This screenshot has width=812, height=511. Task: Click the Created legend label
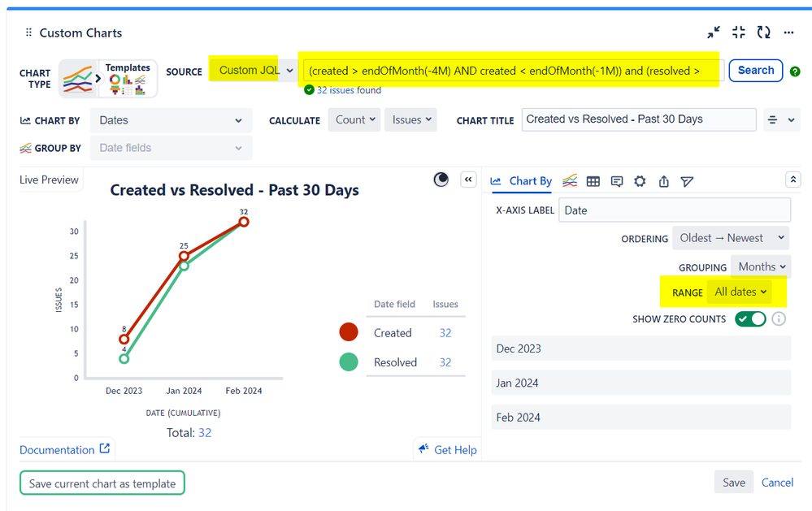tap(393, 333)
